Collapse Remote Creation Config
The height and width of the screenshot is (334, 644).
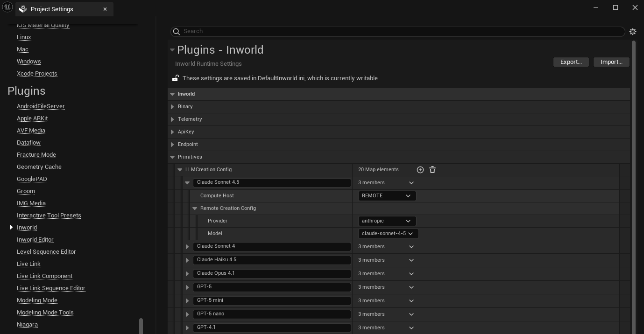[x=195, y=208]
